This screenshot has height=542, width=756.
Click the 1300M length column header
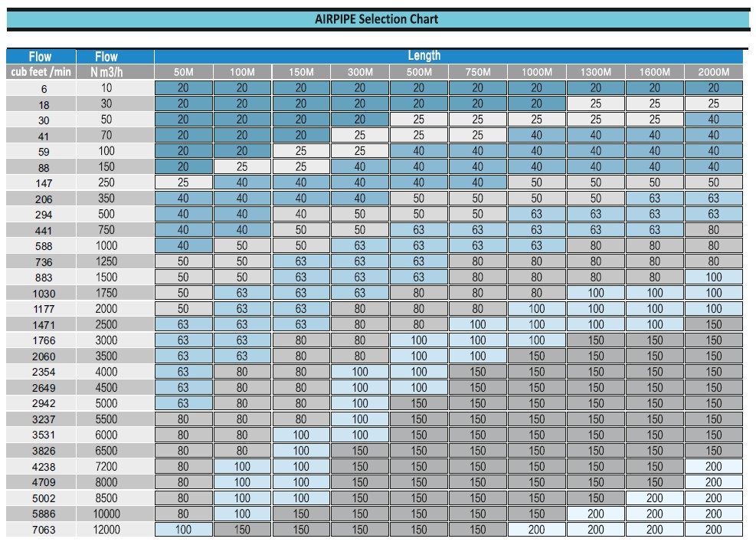pyautogui.click(x=596, y=72)
